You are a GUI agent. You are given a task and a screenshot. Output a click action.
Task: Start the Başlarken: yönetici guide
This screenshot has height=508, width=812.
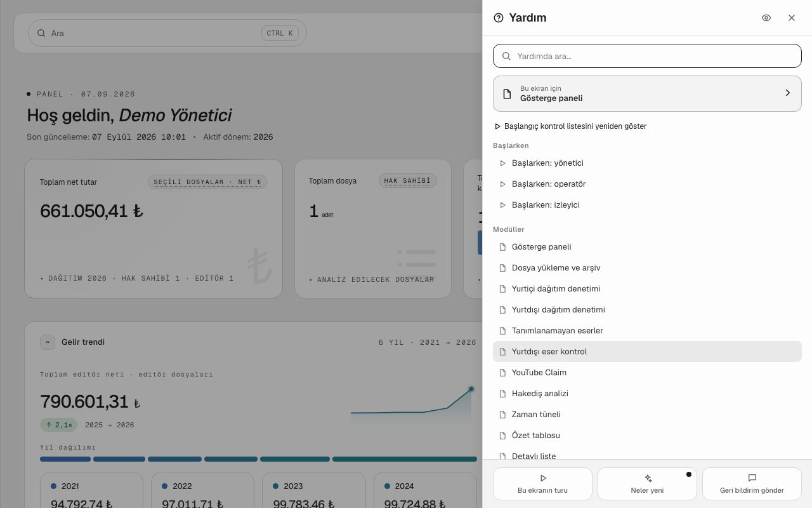[x=647, y=163]
